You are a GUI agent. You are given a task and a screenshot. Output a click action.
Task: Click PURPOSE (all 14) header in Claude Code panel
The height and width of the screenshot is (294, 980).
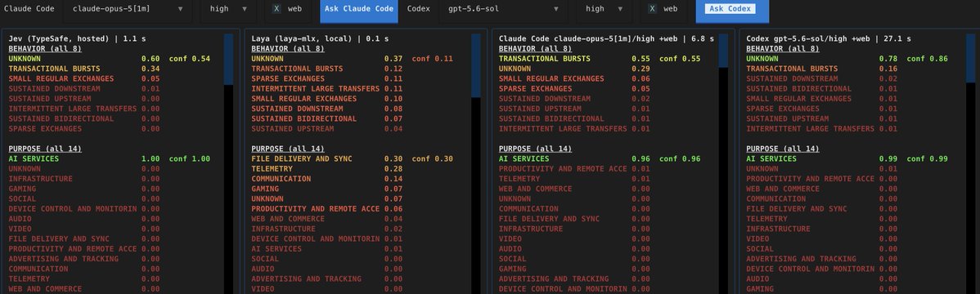click(x=535, y=149)
